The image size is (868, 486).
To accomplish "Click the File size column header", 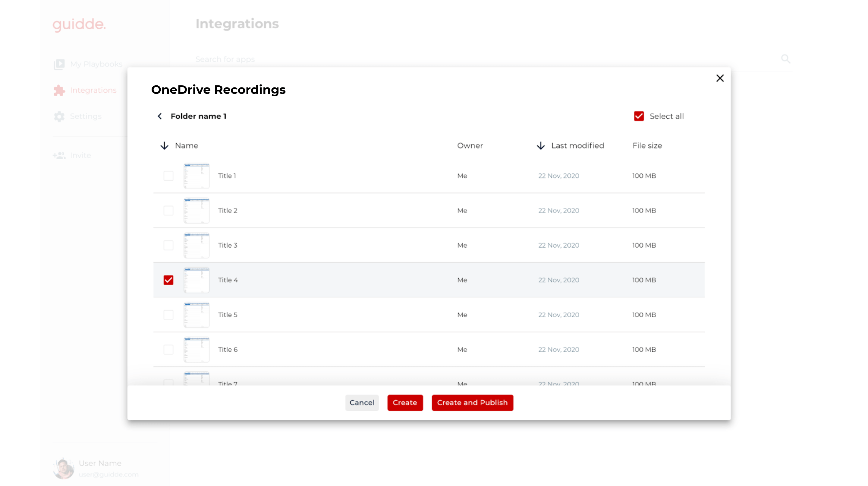I will click(x=647, y=146).
